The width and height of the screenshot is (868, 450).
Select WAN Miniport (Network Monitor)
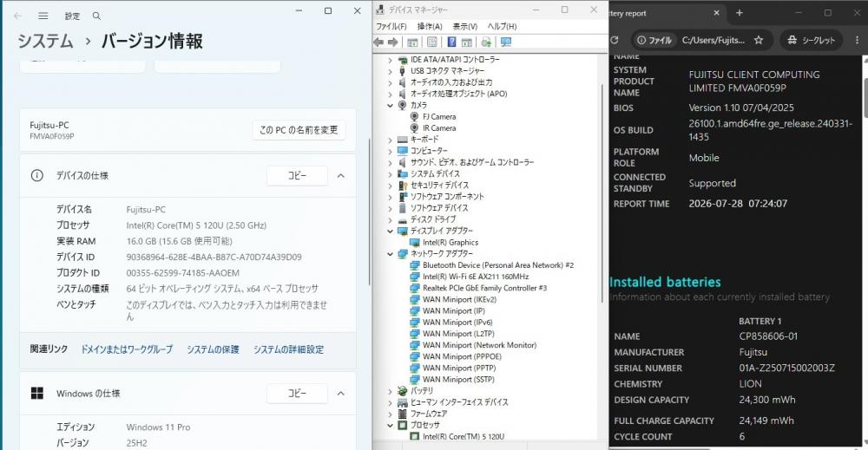tap(479, 345)
